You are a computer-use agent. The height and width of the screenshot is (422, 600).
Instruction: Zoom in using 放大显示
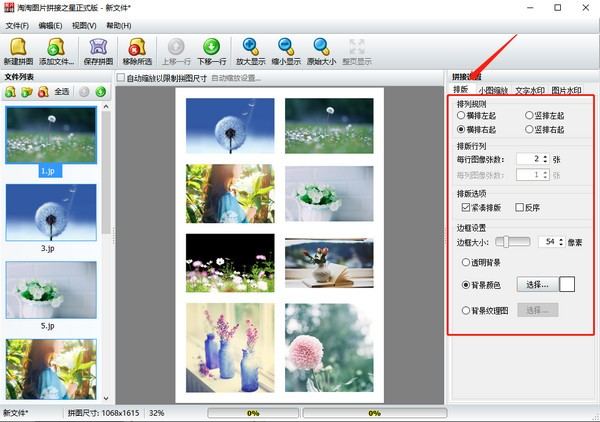(251, 51)
